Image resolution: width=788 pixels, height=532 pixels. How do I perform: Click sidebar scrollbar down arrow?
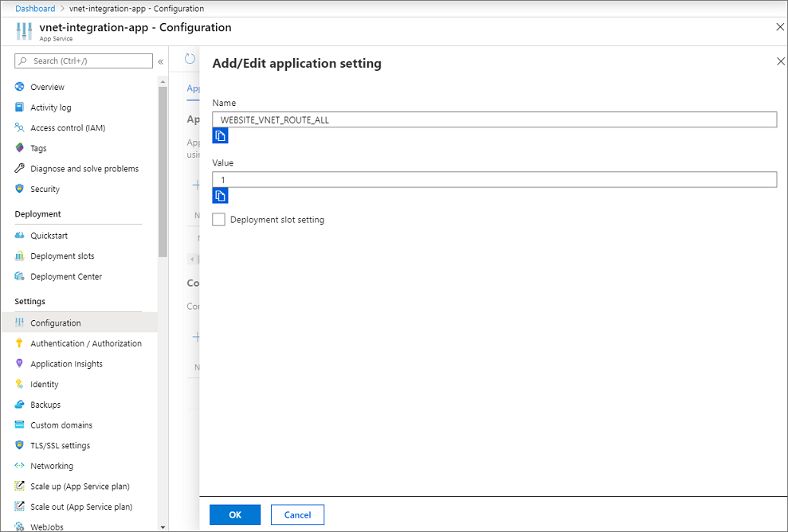point(163,527)
